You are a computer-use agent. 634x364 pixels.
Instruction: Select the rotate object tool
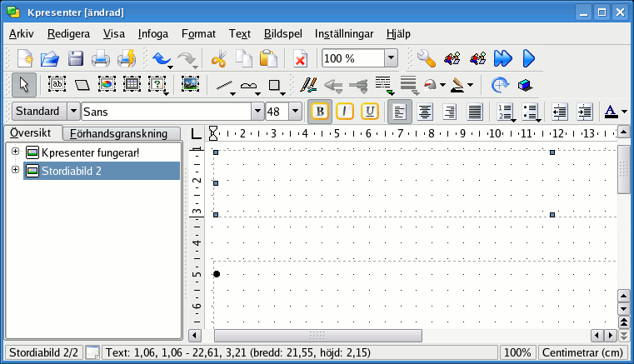499,84
